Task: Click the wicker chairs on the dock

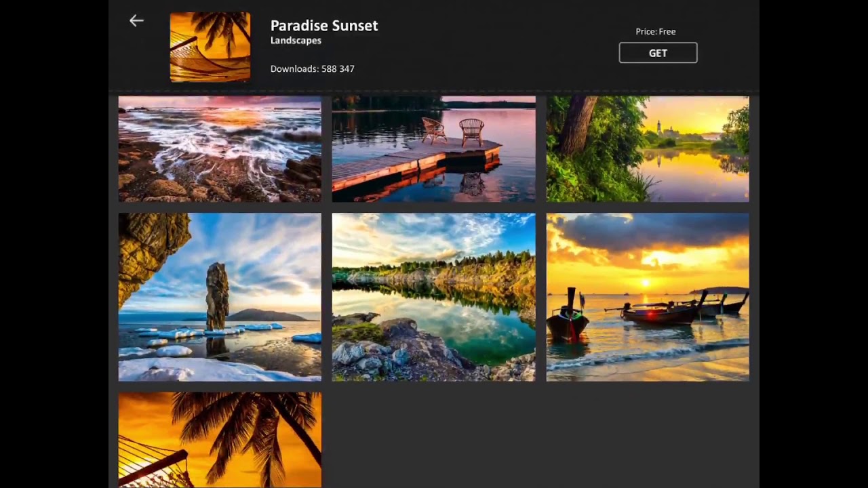Action: click(453, 130)
